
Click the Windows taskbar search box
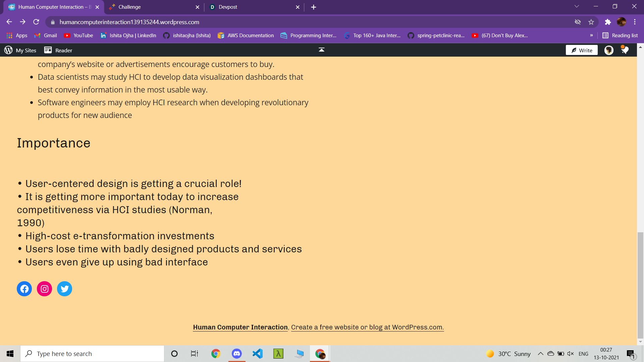point(92,354)
